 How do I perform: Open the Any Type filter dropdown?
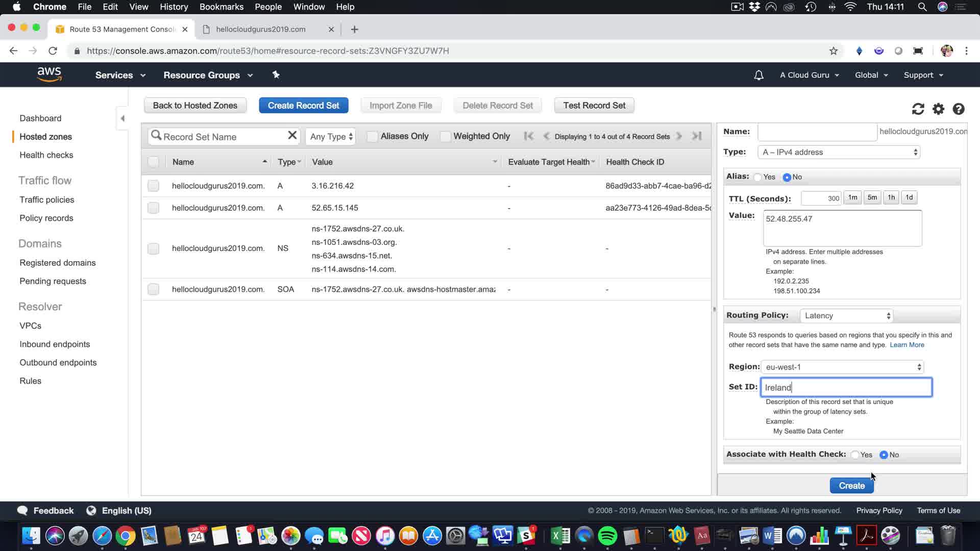pos(331,136)
